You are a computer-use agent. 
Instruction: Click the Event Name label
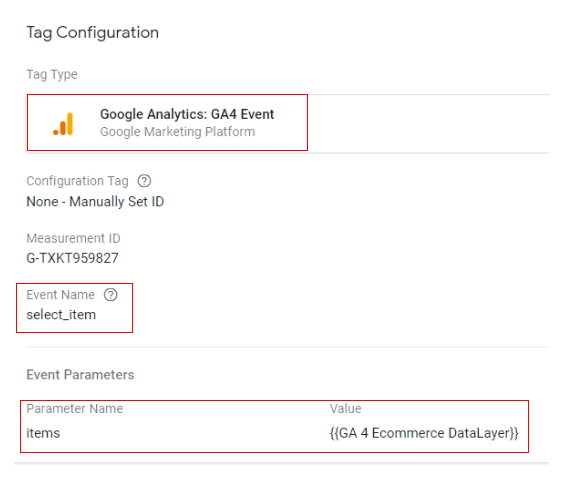(60, 295)
